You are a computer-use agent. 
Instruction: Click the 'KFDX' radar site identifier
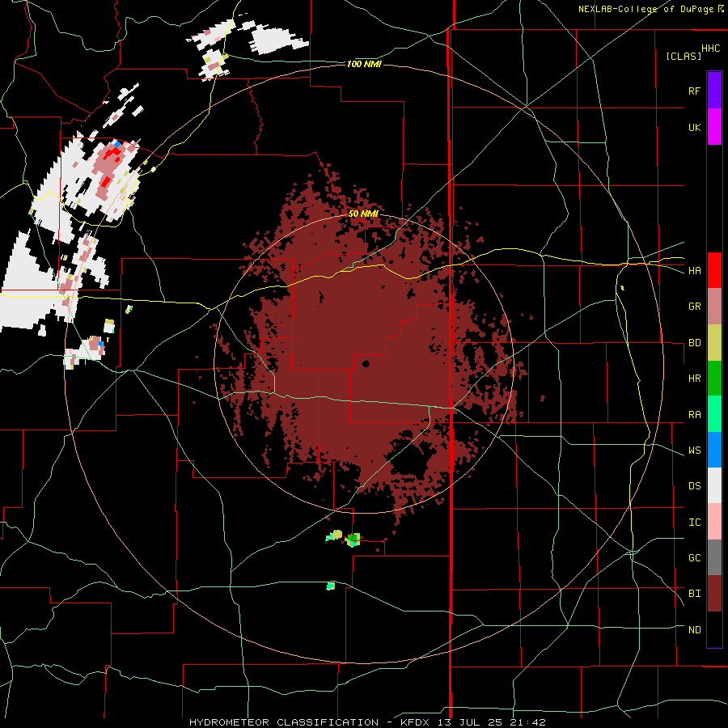[414, 722]
